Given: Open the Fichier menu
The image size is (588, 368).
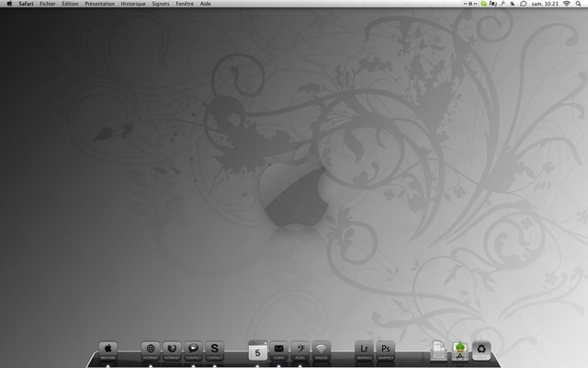Looking at the screenshot, I should coord(48,4).
